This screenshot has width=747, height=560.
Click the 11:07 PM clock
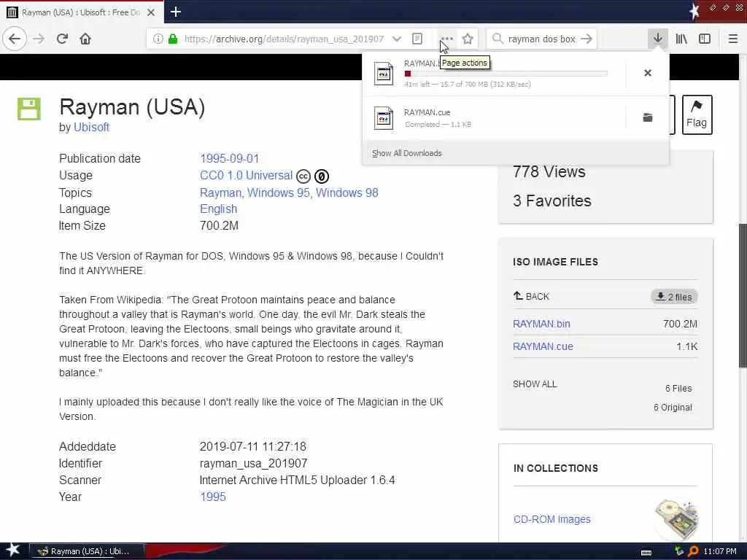point(720,551)
